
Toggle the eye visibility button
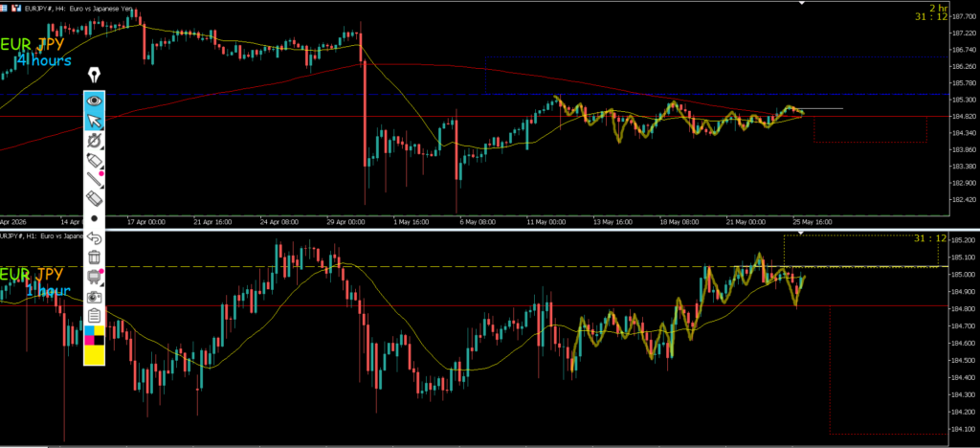click(x=95, y=100)
